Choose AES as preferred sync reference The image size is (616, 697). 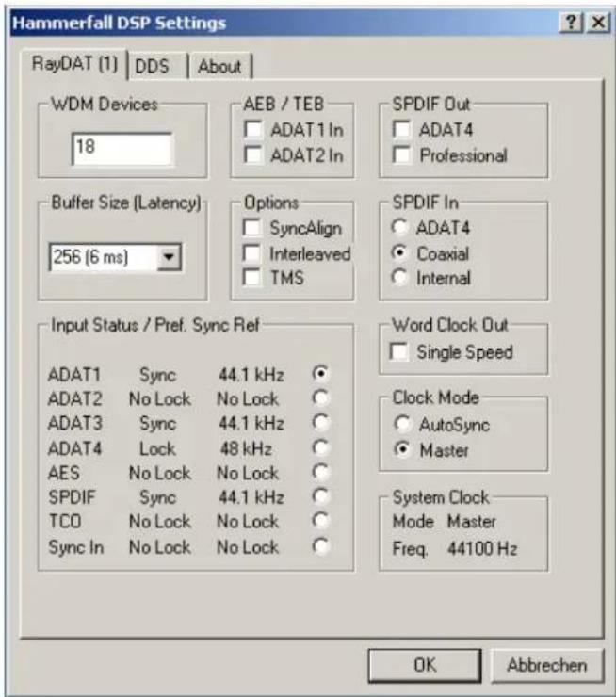[x=320, y=472]
